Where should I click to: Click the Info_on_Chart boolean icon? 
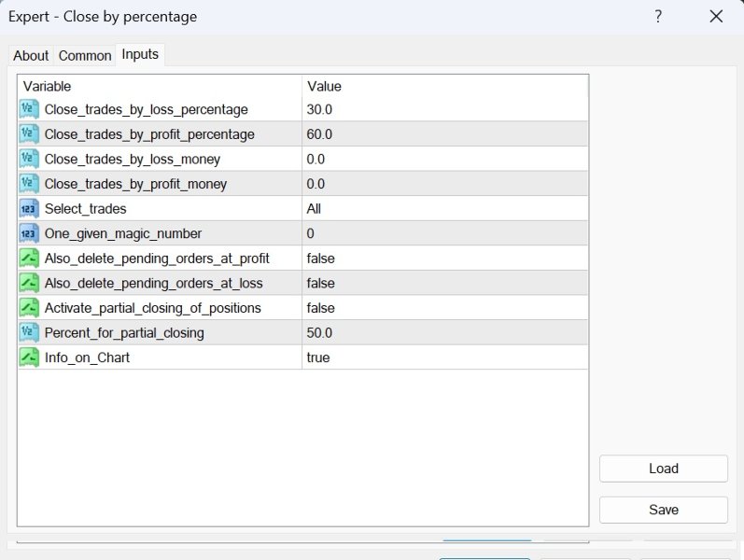click(28, 357)
